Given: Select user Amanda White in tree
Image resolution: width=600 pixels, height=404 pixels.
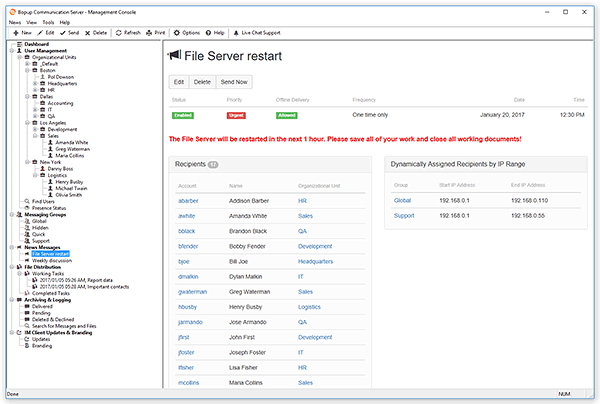Looking at the screenshot, I should click(72, 142).
